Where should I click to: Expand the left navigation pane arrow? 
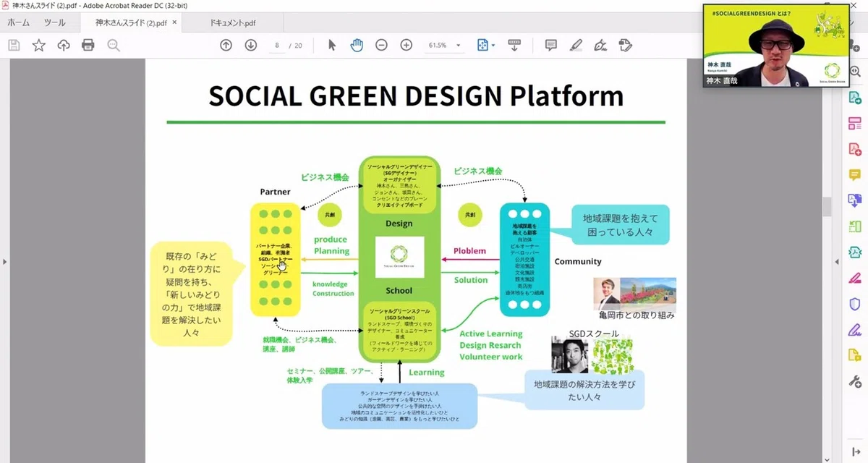5,261
